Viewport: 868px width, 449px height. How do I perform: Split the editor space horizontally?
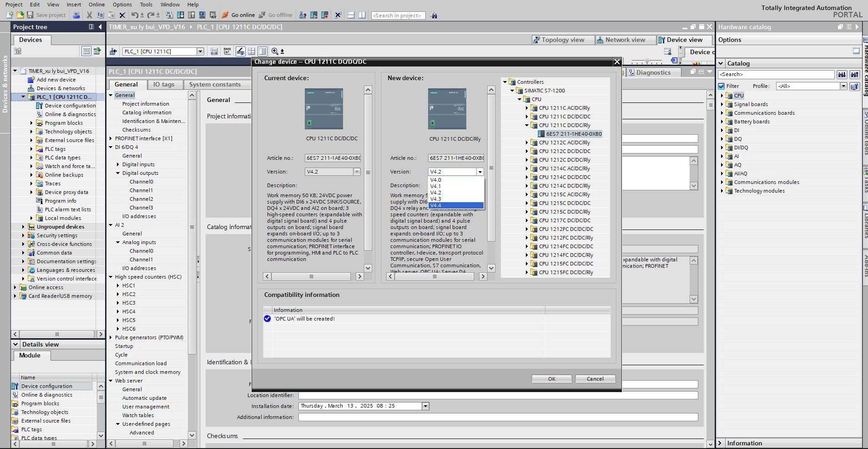pyautogui.click(x=351, y=15)
